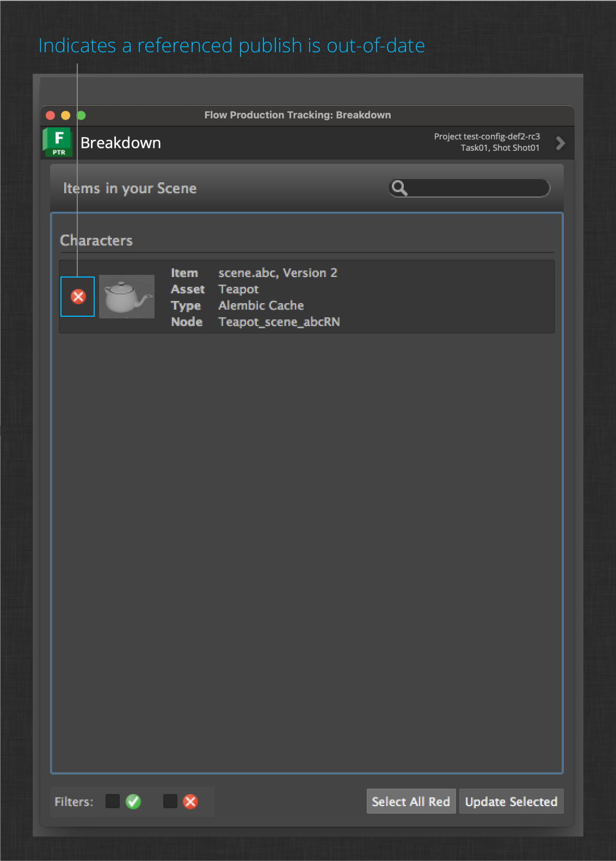Click 'Project test-config-def2-rc3' context text
Image resolution: width=616 pixels, height=861 pixels.
[x=487, y=137]
